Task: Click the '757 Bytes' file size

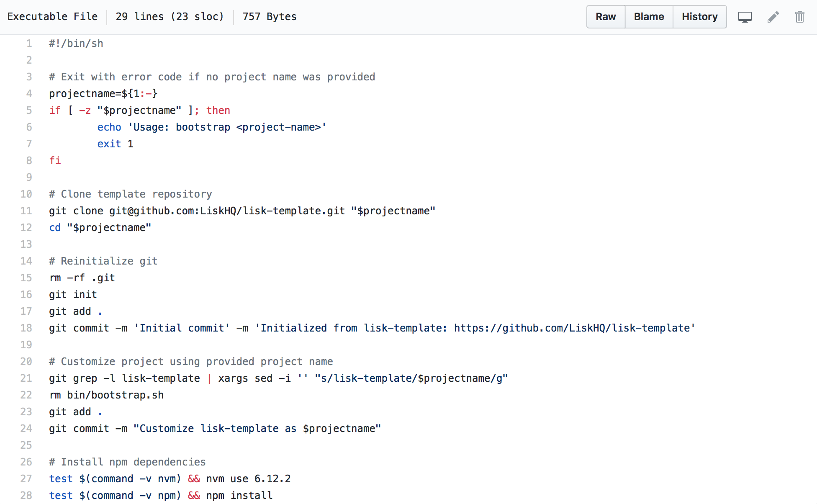Action: (270, 17)
